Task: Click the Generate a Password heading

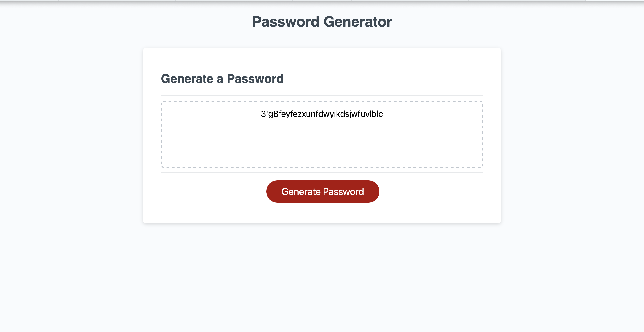Action: [x=222, y=79]
